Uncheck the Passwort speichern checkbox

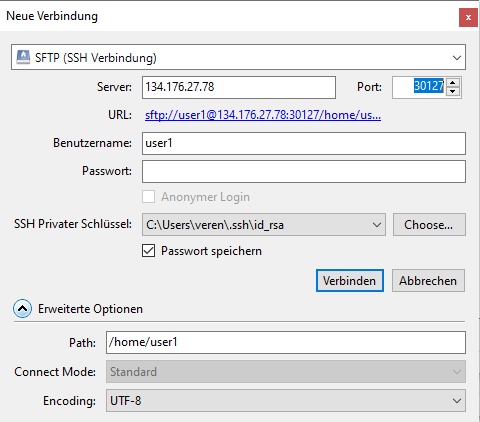[148, 251]
